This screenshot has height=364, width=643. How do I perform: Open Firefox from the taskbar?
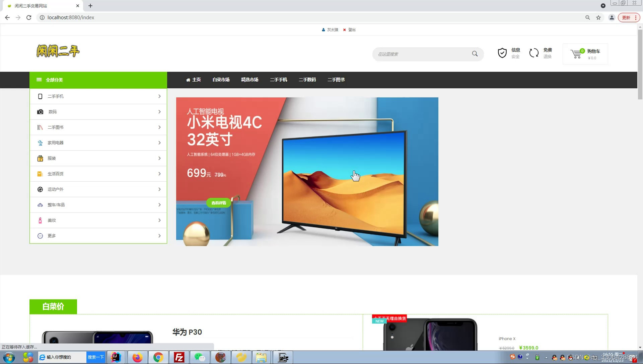(x=137, y=357)
